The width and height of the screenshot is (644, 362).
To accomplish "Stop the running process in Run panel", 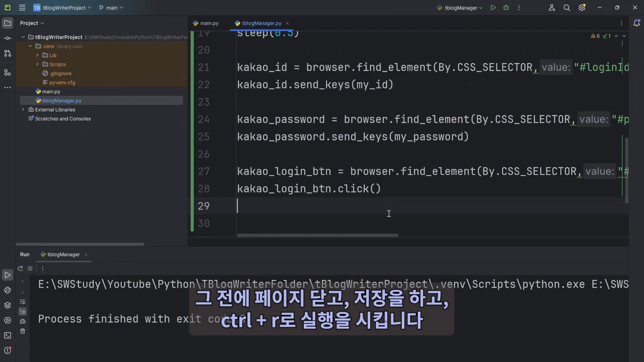I will (30, 268).
